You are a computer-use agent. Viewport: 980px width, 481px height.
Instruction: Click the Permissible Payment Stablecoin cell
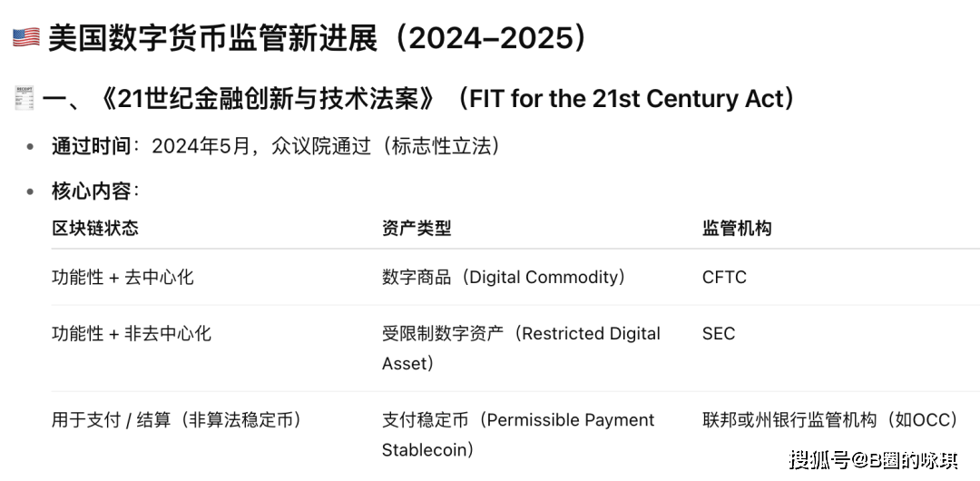click(518, 434)
